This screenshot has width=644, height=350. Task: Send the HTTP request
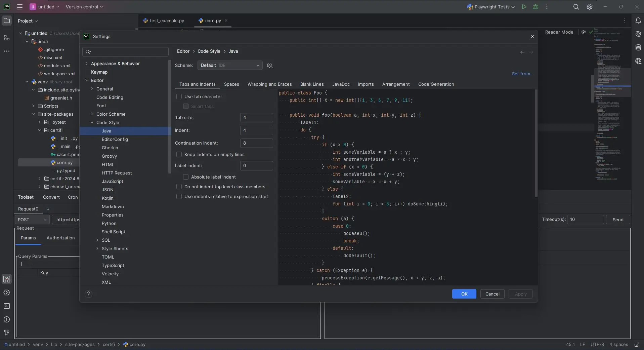[618, 220]
